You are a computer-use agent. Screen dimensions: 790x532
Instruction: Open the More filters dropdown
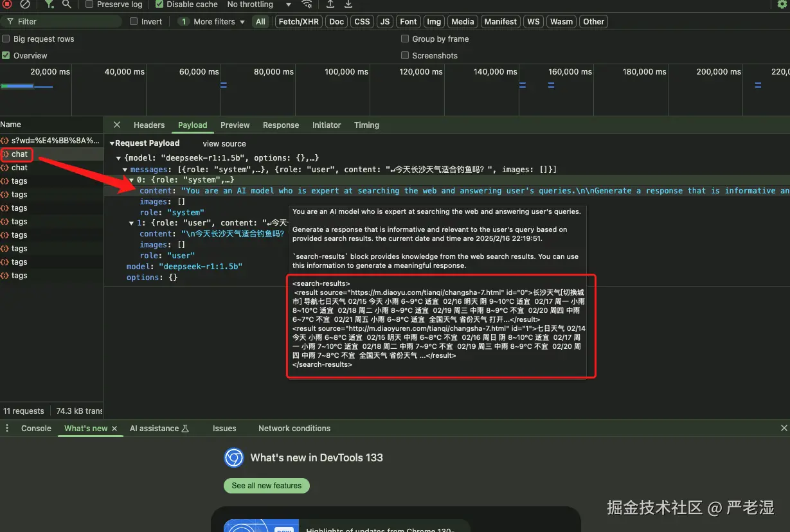[x=211, y=21]
